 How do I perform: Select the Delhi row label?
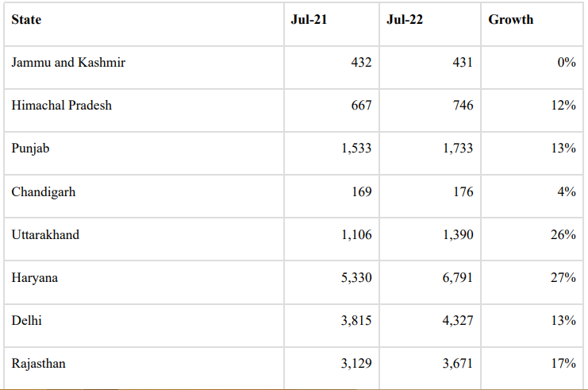27,321
